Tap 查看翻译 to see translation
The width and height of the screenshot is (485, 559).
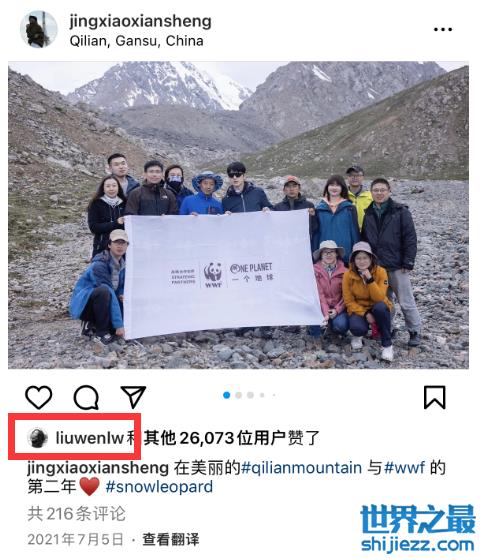tap(171, 539)
